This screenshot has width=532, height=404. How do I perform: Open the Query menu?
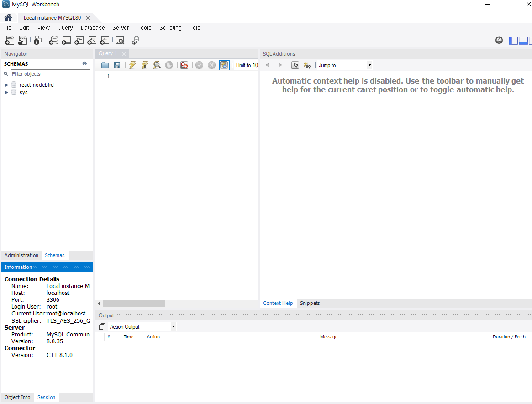coord(65,28)
